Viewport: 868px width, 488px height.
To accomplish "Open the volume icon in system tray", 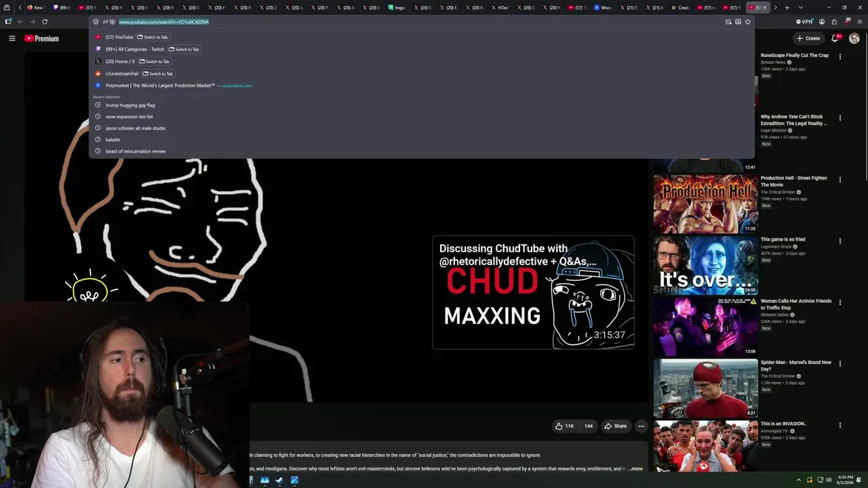I will tap(829, 480).
